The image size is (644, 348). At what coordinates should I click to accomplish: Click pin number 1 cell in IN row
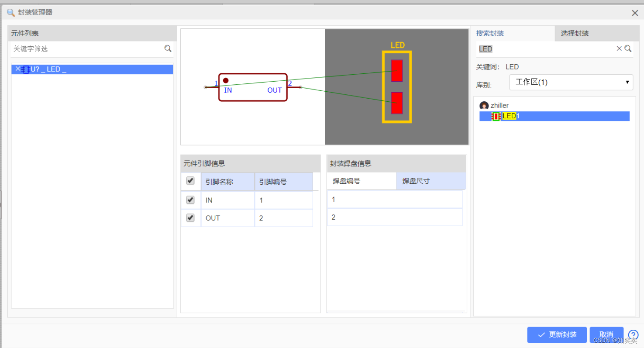click(284, 200)
